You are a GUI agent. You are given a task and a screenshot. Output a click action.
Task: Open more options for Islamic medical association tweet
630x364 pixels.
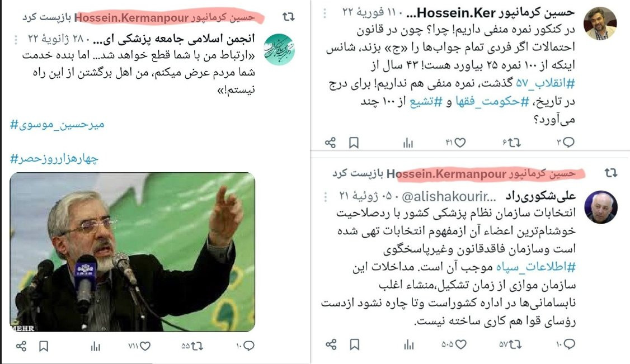coord(16,39)
